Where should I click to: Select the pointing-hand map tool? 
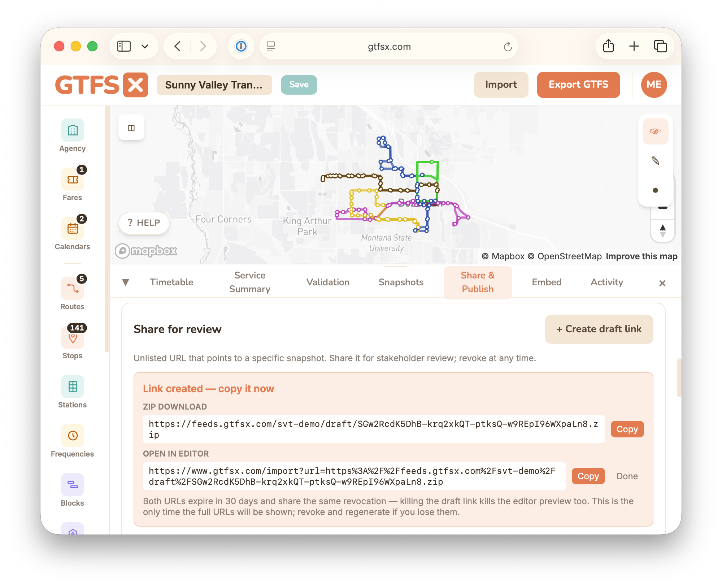click(655, 131)
